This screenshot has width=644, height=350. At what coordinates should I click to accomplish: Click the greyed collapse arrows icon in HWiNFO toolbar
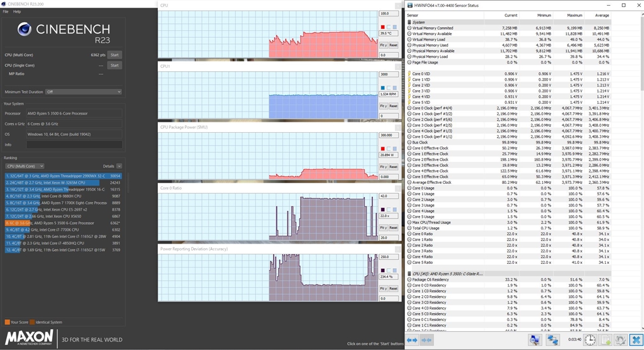point(427,340)
